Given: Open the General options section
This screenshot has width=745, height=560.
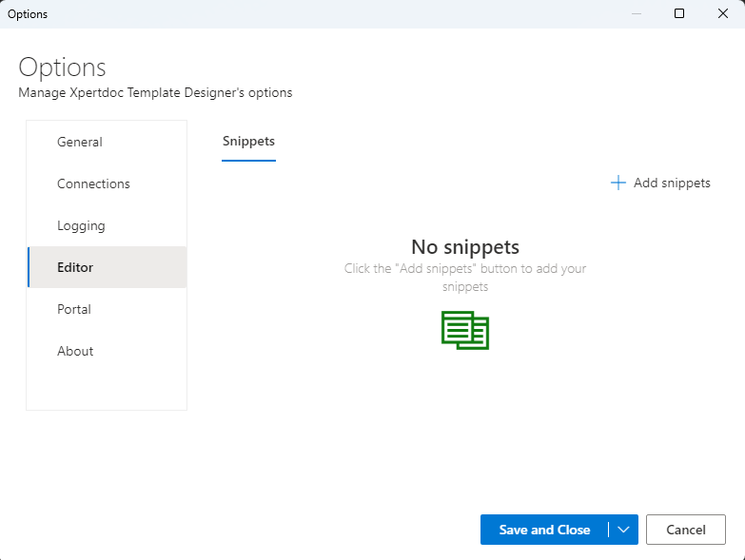Looking at the screenshot, I should 80,142.
